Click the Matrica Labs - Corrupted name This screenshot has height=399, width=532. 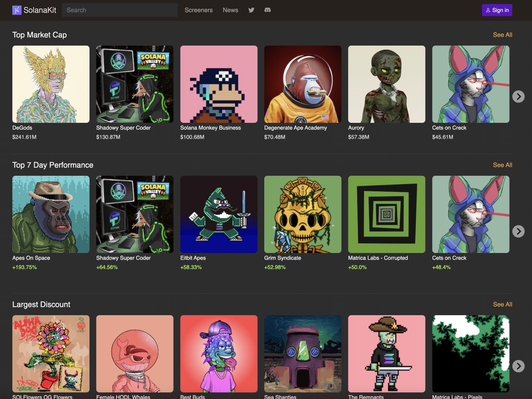(378, 258)
